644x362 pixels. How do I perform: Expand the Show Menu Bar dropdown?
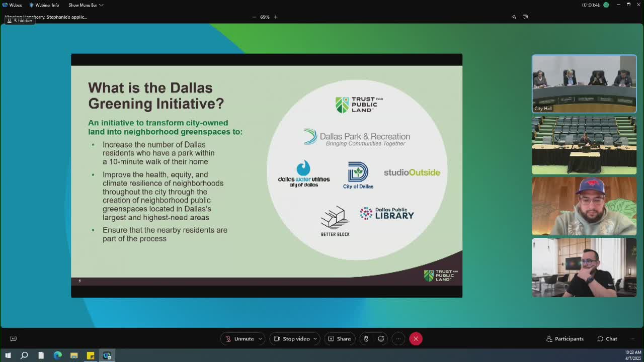tap(86, 5)
